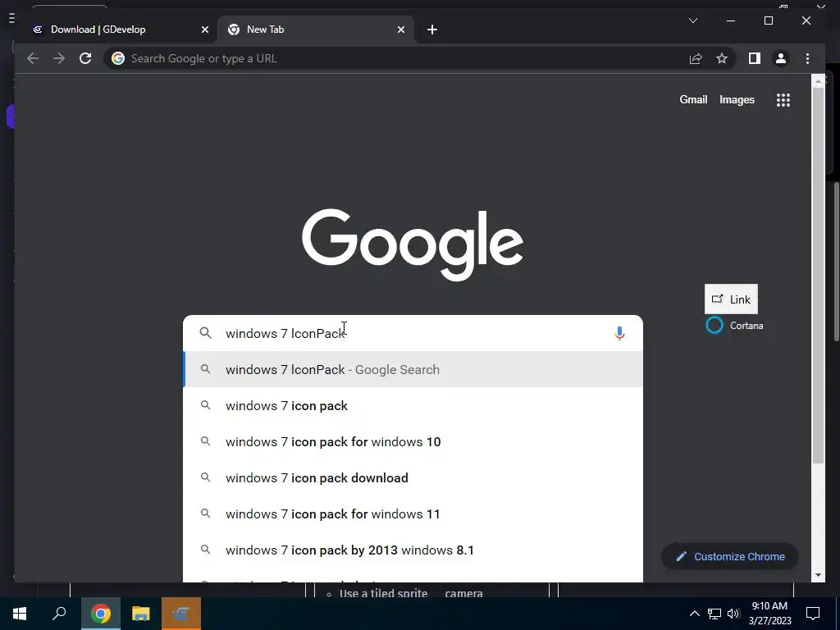This screenshot has height=630, width=840.
Task: Click the scrollbar down arrow
Action: [x=818, y=575]
